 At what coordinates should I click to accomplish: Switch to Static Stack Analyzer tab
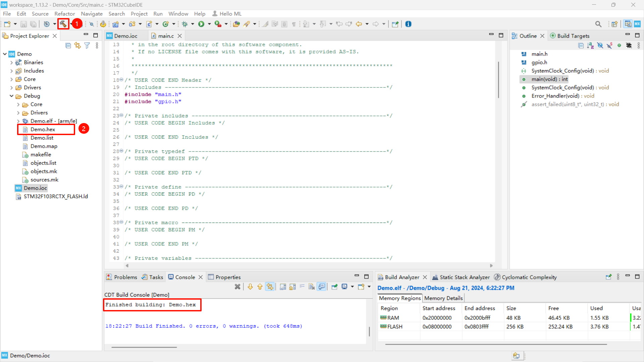pyautogui.click(x=461, y=277)
